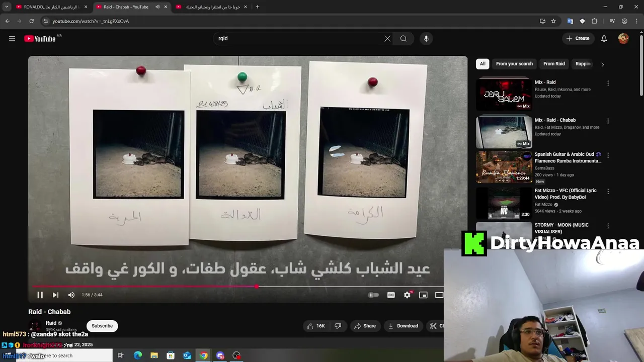Open Task View on taskbar
This screenshot has height=362, width=644.
(x=121, y=355)
